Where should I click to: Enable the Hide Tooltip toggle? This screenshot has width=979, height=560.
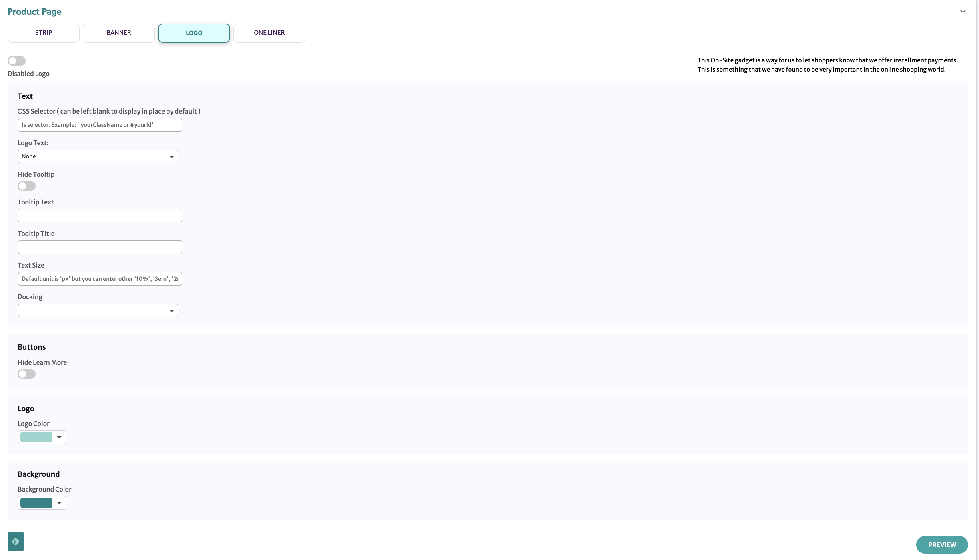coord(26,186)
